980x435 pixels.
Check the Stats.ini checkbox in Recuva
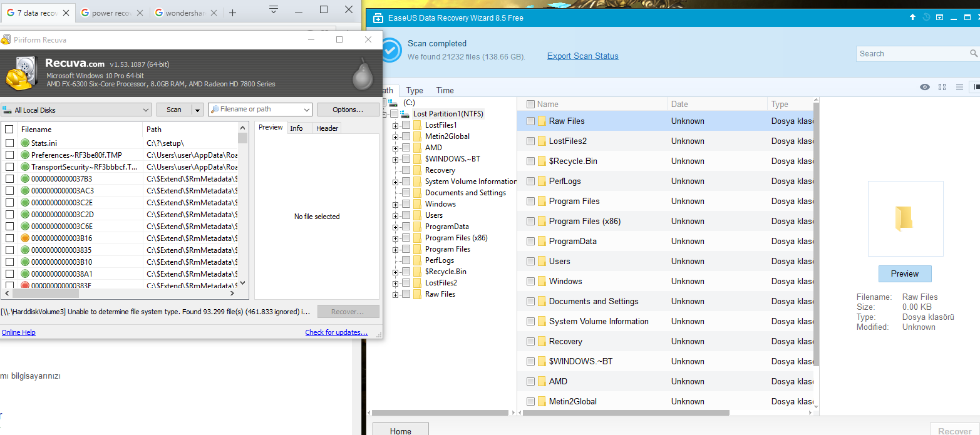9,143
